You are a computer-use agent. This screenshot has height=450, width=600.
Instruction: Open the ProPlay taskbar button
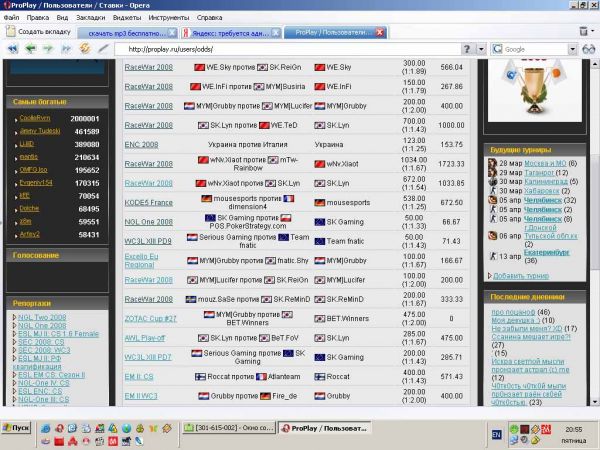click(x=324, y=428)
